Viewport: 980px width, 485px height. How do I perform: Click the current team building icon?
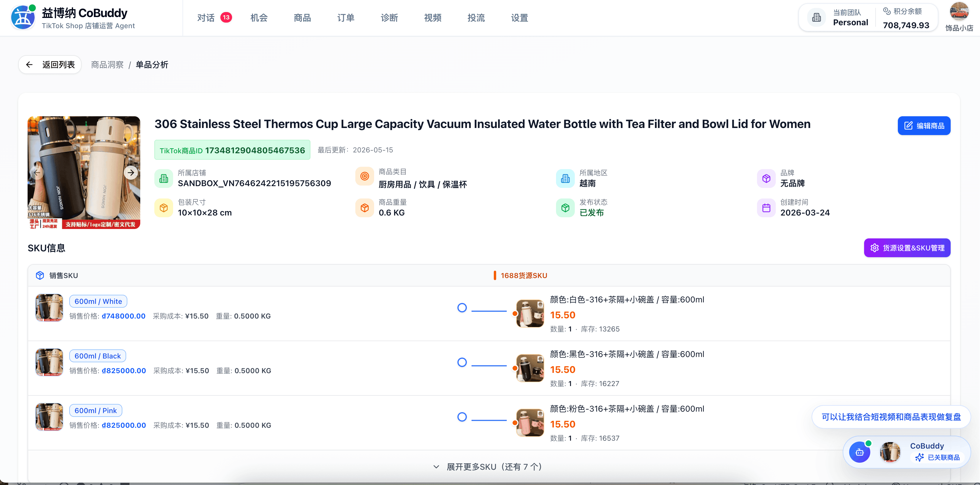click(x=816, y=18)
